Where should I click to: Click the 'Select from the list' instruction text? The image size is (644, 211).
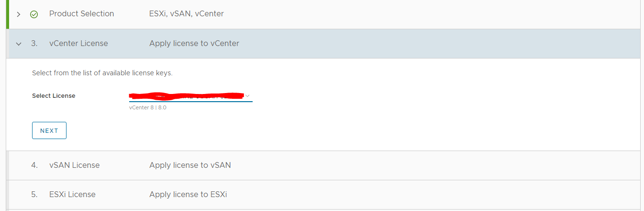click(102, 73)
